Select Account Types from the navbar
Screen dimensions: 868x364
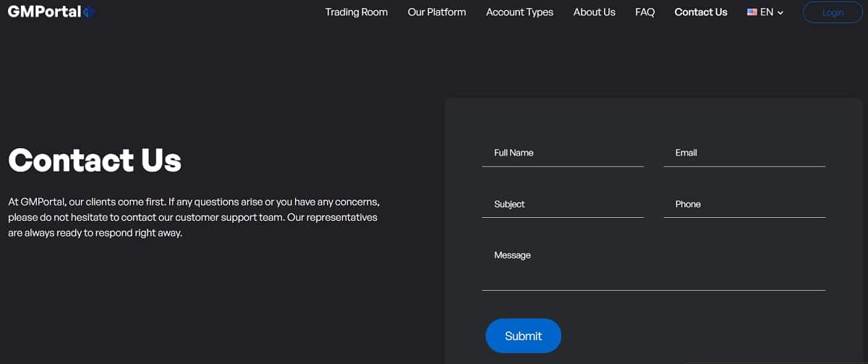[519, 12]
